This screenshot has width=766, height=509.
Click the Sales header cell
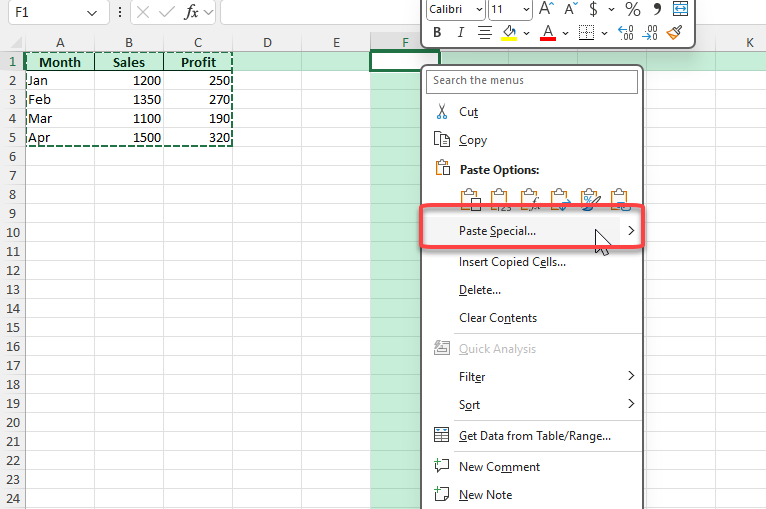click(x=129, y=62)
